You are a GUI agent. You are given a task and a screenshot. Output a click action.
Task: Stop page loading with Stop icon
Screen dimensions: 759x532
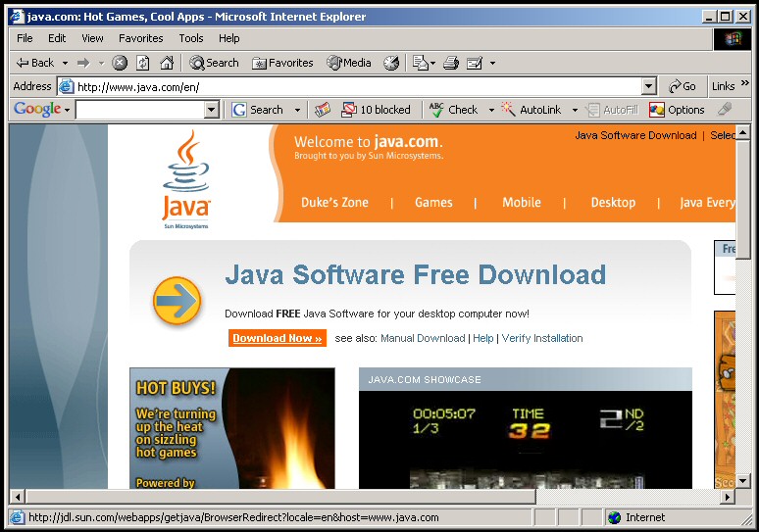120,63
